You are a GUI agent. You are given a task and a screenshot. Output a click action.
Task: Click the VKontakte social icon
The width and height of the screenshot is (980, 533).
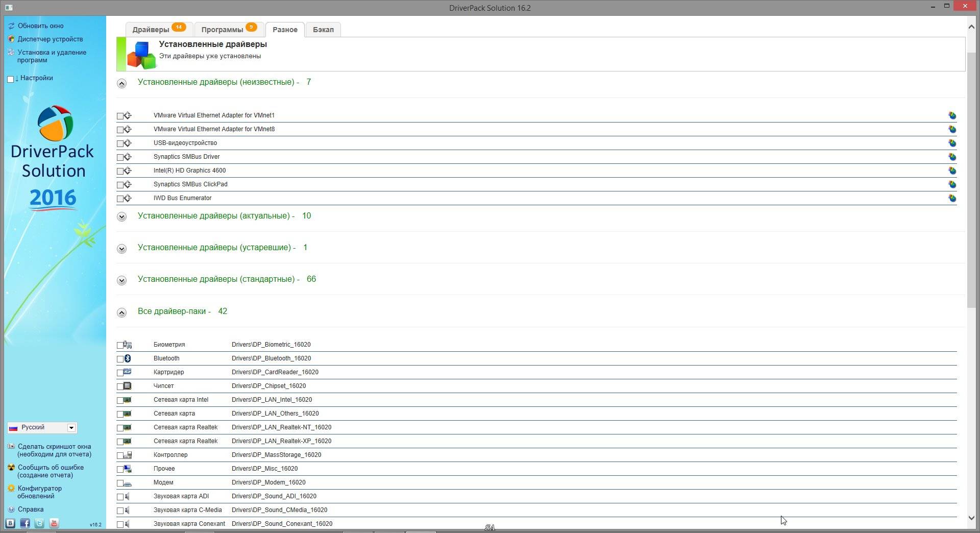pyautogui.click(x=10, y=523)
